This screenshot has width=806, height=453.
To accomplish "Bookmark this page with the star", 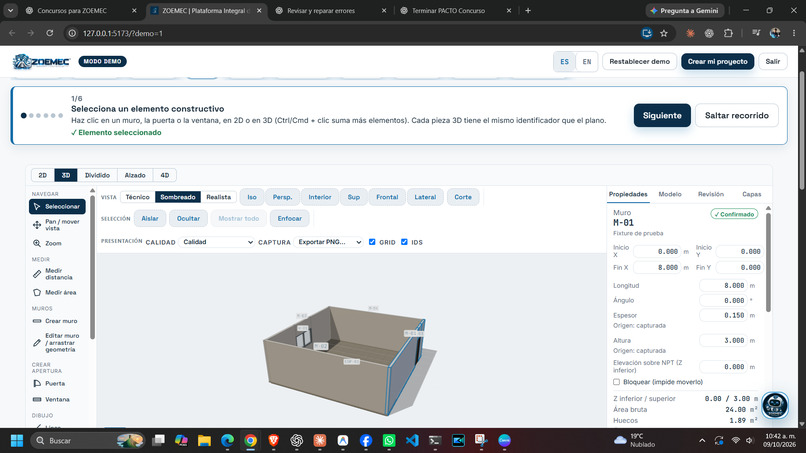I will 664,33.
